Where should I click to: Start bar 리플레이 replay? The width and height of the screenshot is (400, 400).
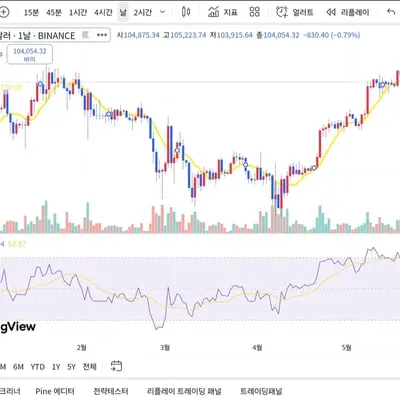tap(348, 13)
